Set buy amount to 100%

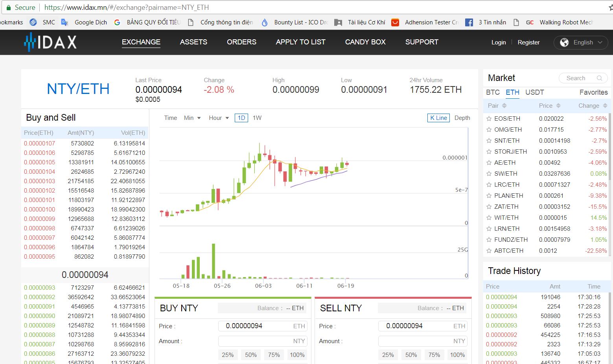pyautogui.click(x=297, y=355)
